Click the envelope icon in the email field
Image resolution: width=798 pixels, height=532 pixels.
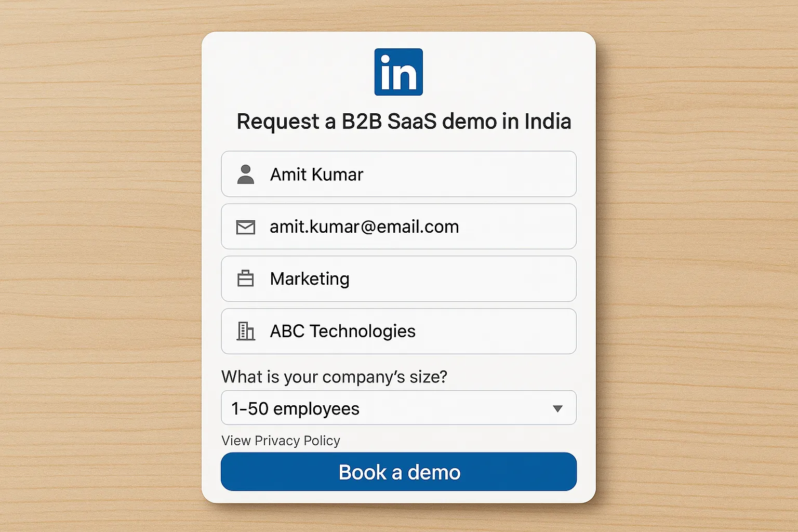(246, 227)
